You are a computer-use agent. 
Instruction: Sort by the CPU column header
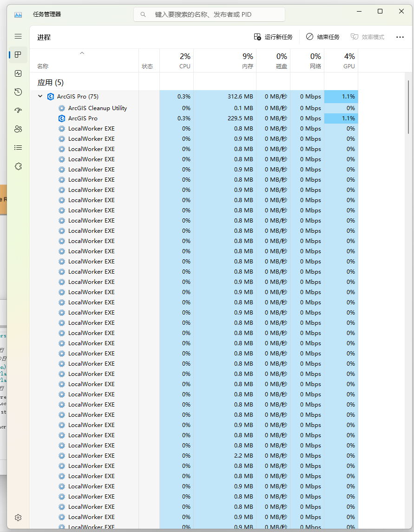click(x=177, y=61)
